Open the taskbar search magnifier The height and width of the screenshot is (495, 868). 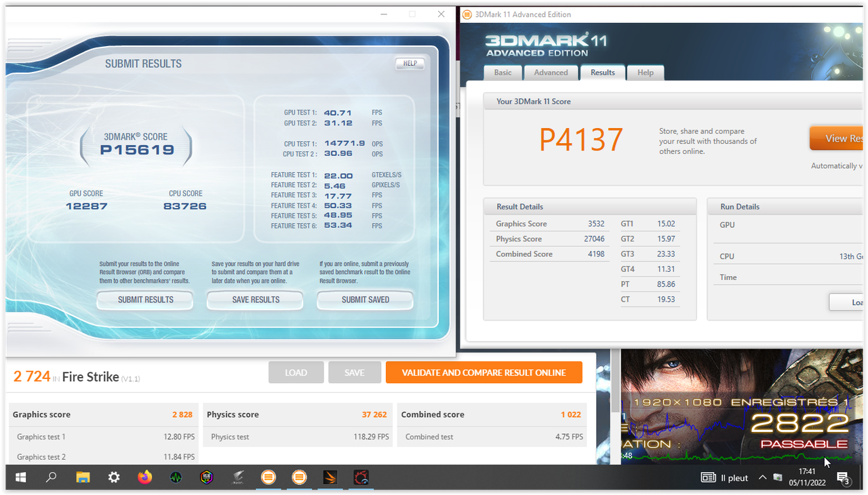(x=51, y=477)
